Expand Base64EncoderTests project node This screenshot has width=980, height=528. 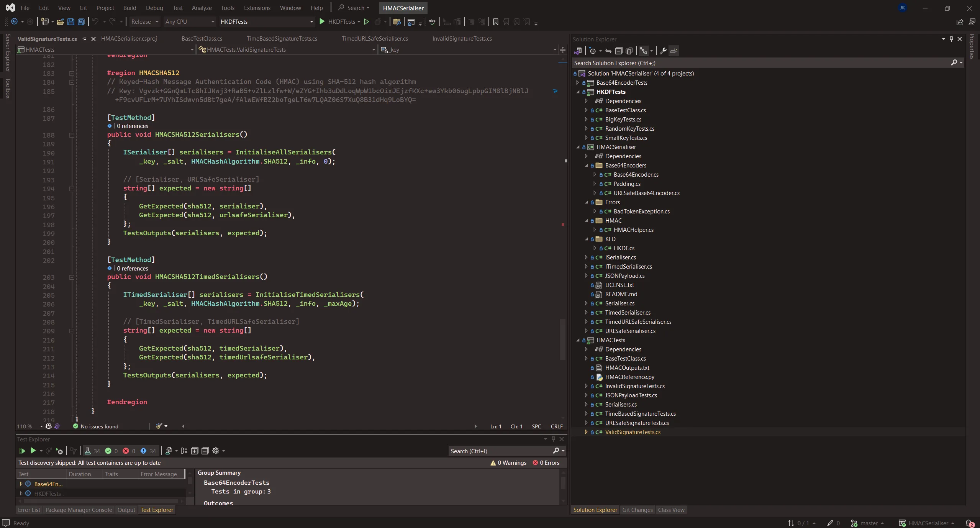click(x=577, y=83)
